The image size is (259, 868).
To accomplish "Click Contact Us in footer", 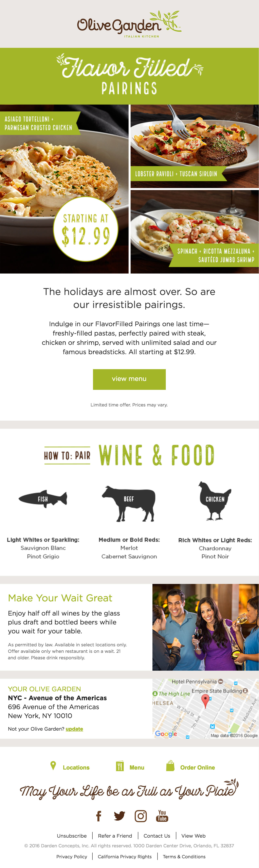I will [157, 836].
